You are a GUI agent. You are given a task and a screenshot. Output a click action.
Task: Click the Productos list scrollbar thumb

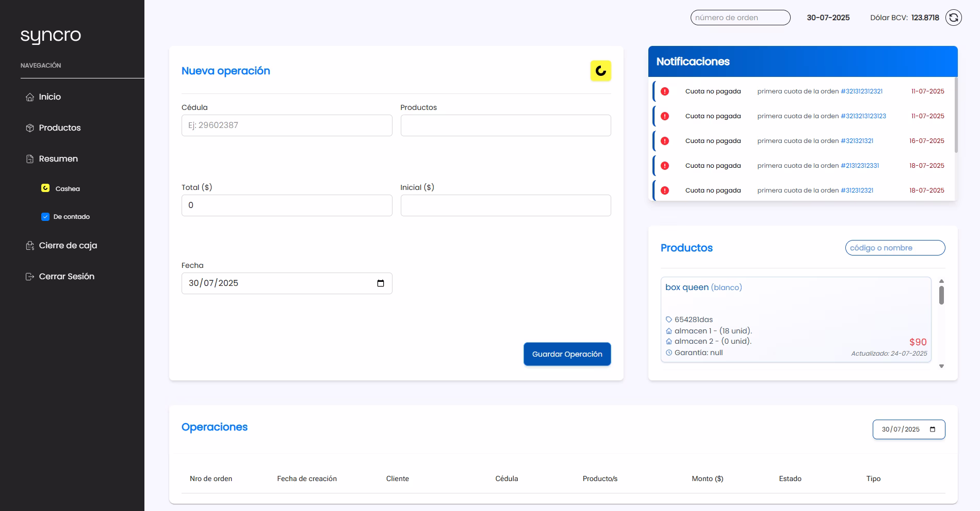(x=941, y=295)
